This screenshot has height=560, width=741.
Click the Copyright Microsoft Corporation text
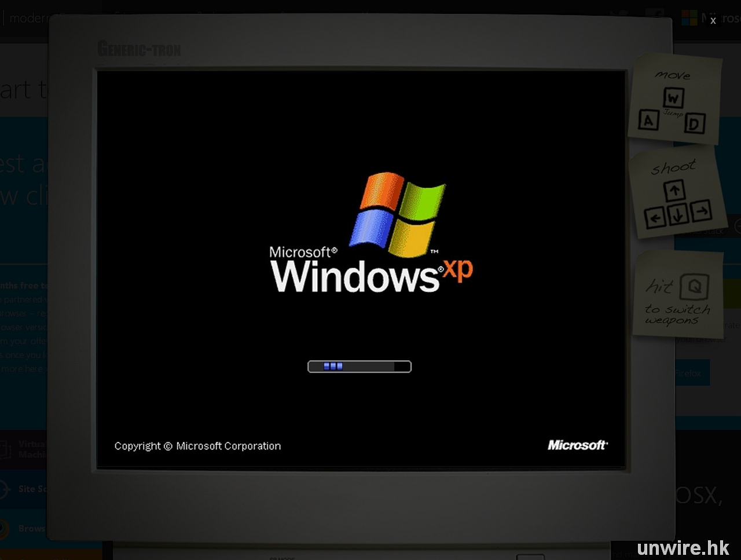coord(197,446)
